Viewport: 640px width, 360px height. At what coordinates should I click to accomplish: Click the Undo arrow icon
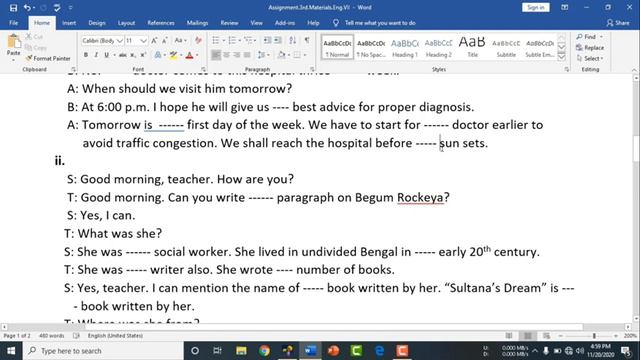pyautogui.click(x=27, y=7)
